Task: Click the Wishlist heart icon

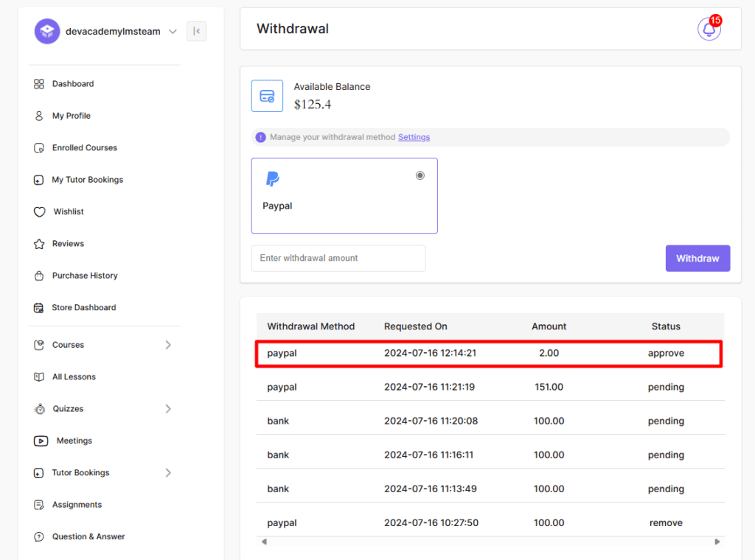Action: [40, 212]
